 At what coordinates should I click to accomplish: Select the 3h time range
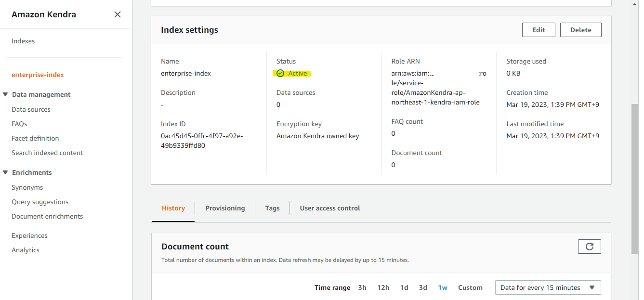[362, 287]
